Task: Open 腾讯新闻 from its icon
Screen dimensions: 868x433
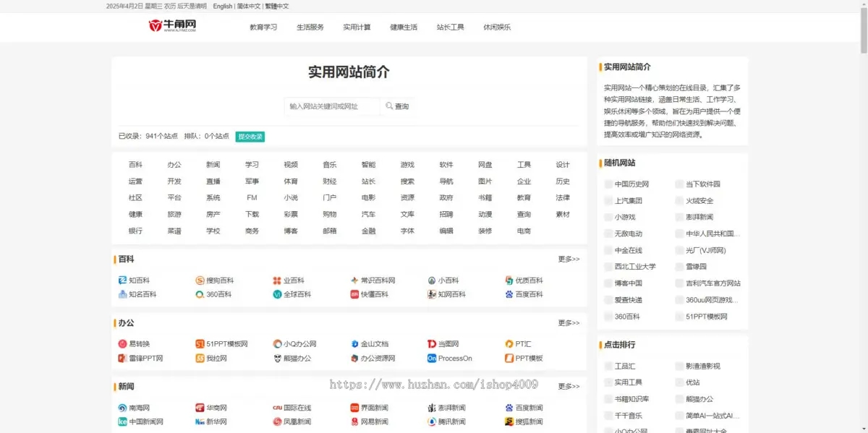Action: point(432,421)
